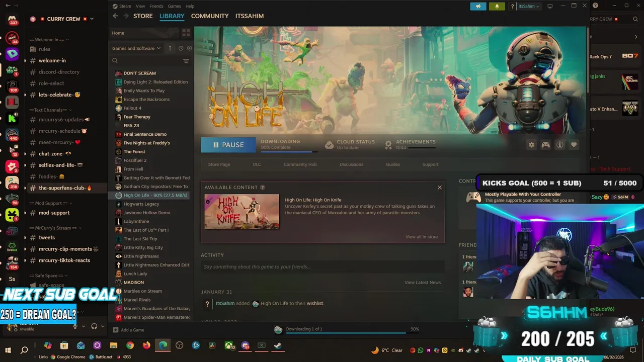The width and height of the screenshot is (644, 362).
Task: Open the DLC link
Action: (x=257, y=164)
